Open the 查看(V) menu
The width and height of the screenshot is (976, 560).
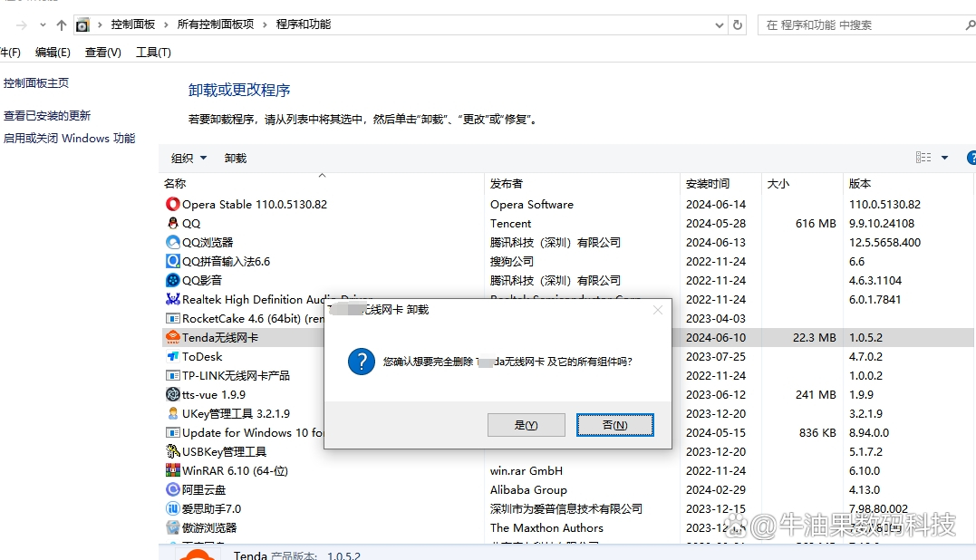click(x=102, y=53)
